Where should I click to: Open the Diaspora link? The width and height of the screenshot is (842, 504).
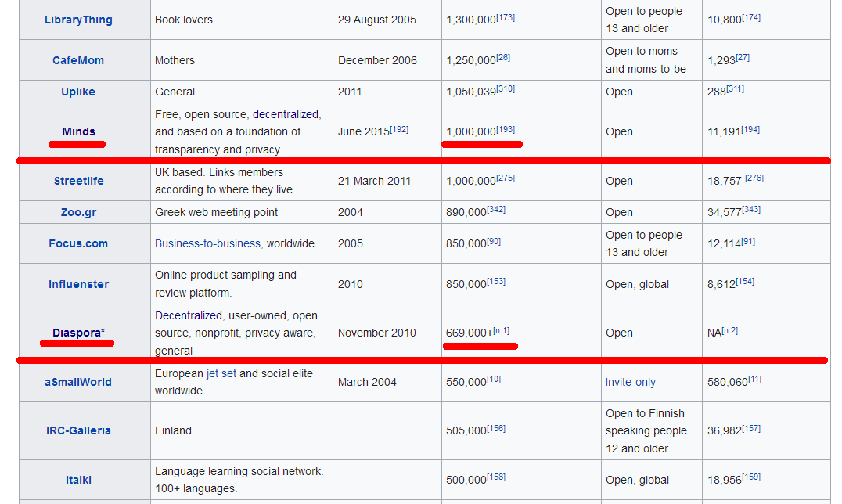76,333
